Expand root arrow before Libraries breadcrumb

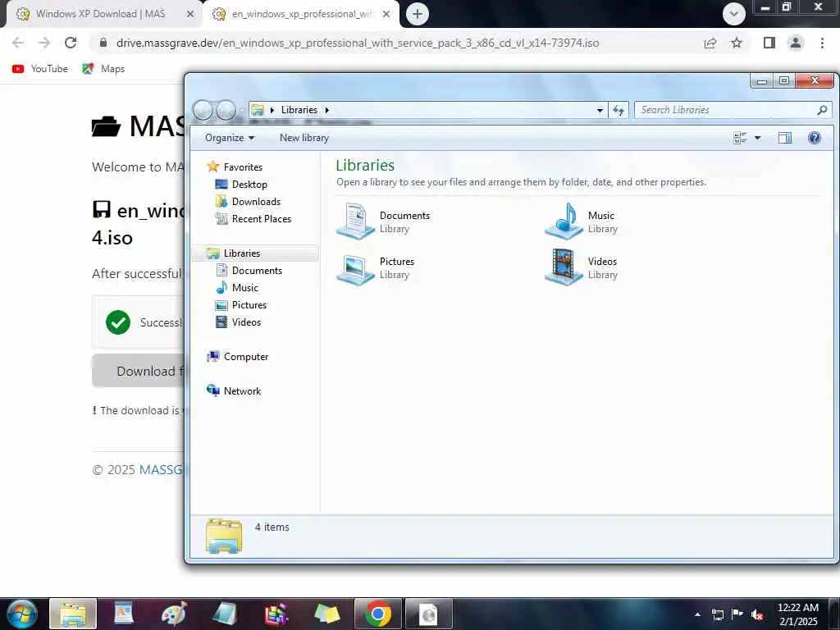(272, 110)
